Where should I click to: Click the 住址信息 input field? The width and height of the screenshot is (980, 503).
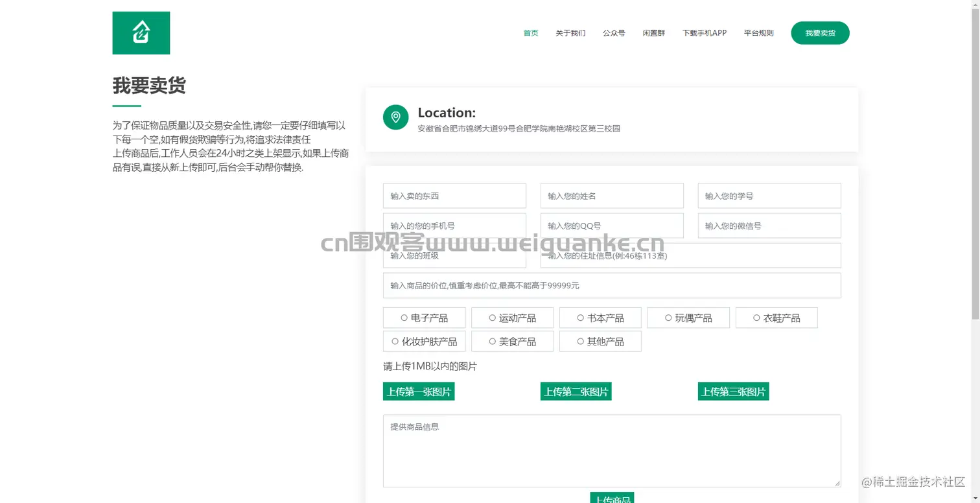tap(691, 255)
